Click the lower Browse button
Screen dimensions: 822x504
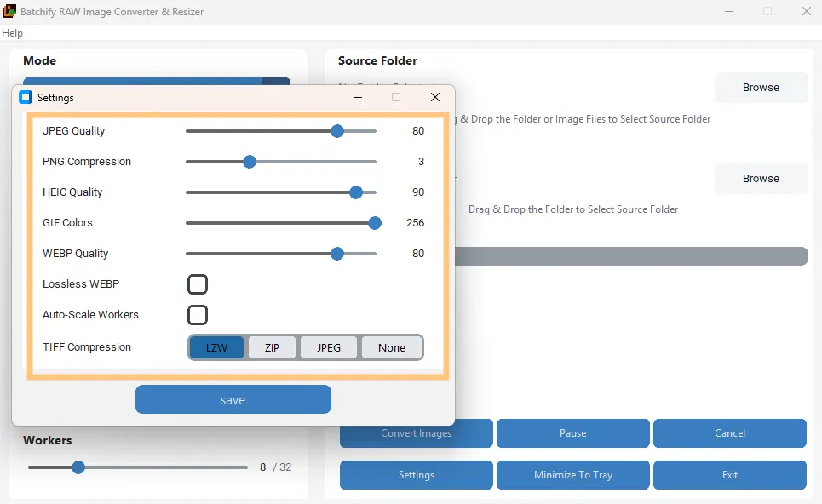point(761,178)
